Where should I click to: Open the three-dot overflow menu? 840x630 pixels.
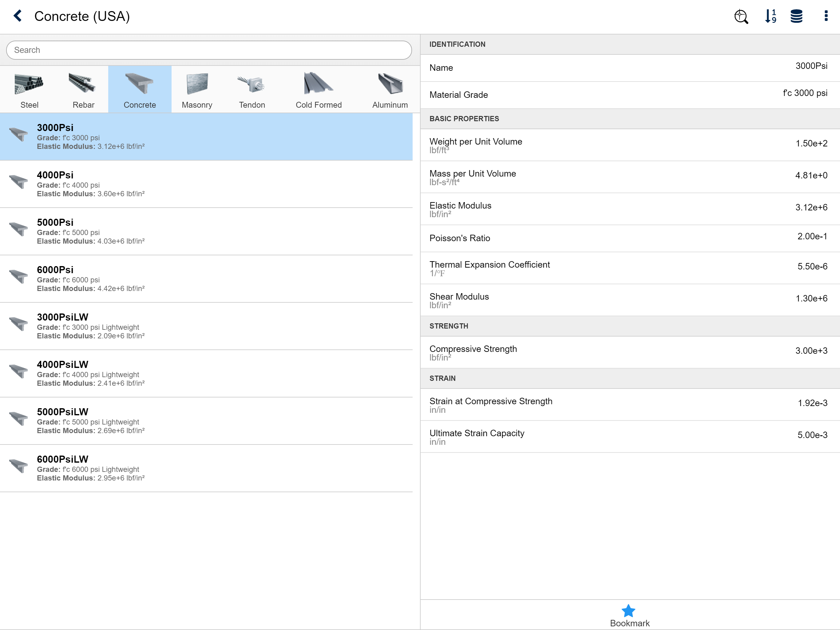(x=826, y=16)
